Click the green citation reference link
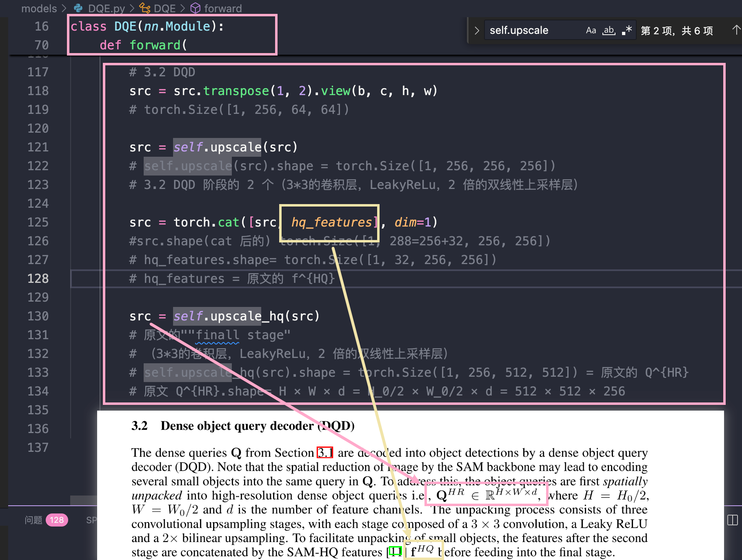Image resolution: width=742 pixels, height=560 pixels. (395, 551)
